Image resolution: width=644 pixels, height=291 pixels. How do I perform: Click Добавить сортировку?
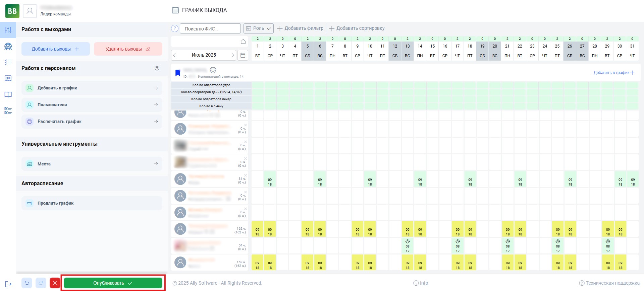357,28
